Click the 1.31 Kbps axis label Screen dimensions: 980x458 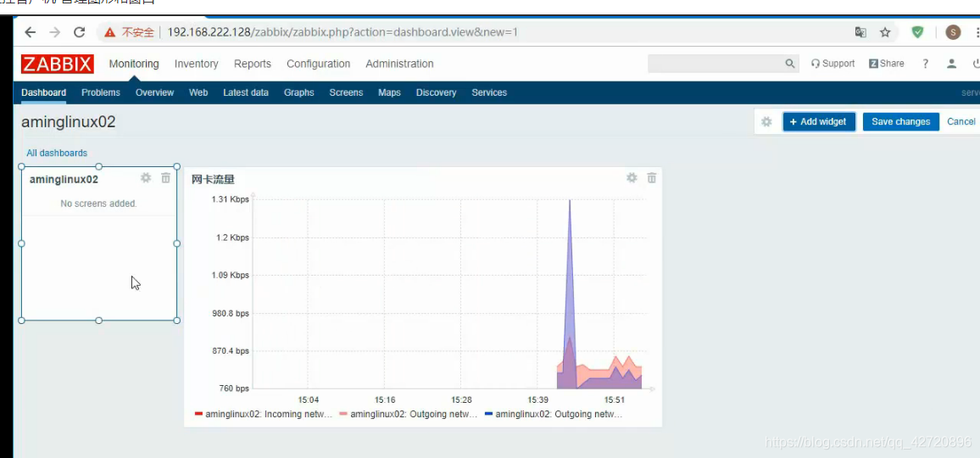click(230, 199)
